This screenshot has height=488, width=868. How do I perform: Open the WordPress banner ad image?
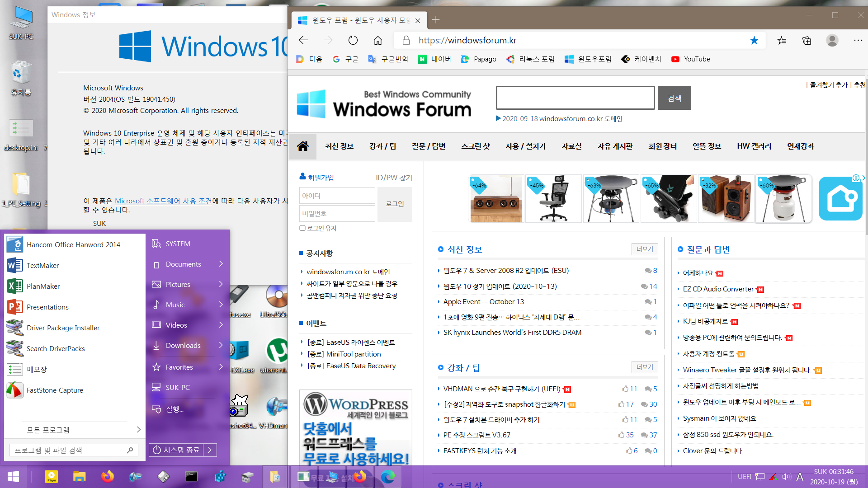click(355, 427)
